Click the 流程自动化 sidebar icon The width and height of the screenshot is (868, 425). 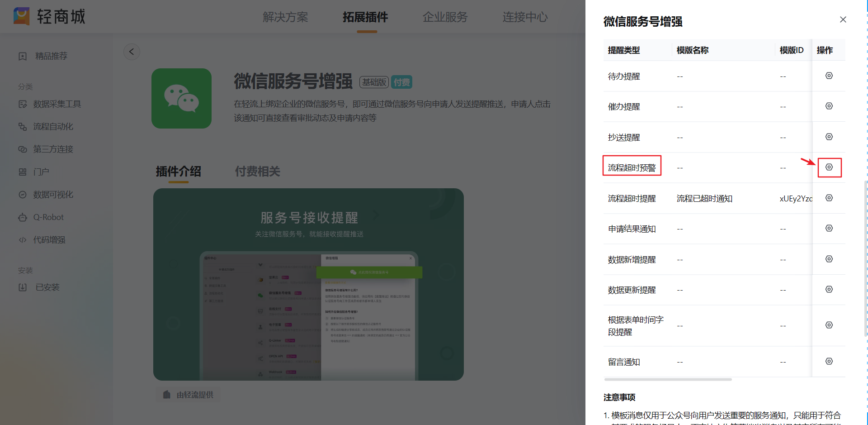pos(23,127)
